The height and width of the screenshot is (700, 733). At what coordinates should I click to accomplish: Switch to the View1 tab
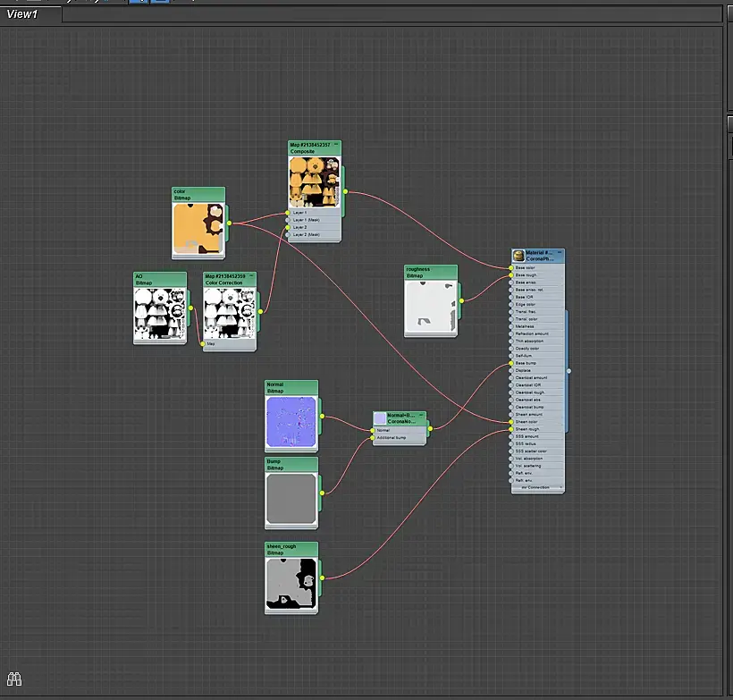tap(22, 14)
